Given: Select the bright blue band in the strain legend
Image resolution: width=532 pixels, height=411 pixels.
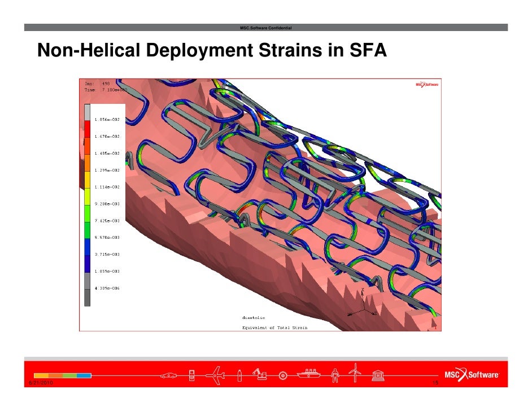Looking at the screenshot, I should coord(87,247).
